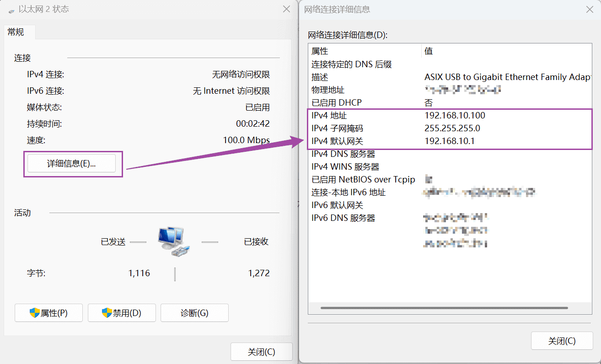Select the 常规 tab
The image size is (601, 364).
16,32
